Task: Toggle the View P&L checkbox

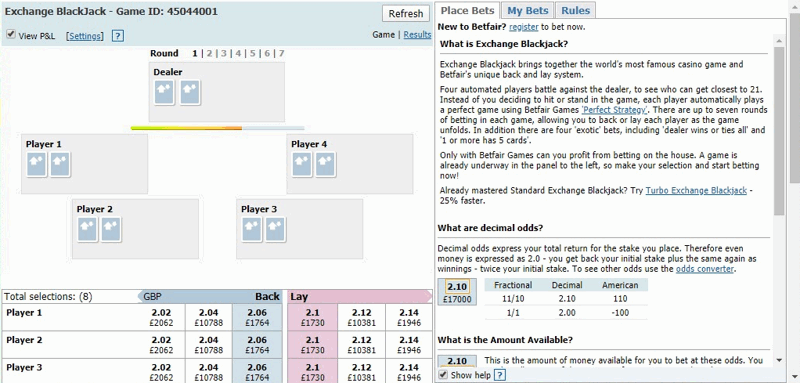Action: pos(10,35)
